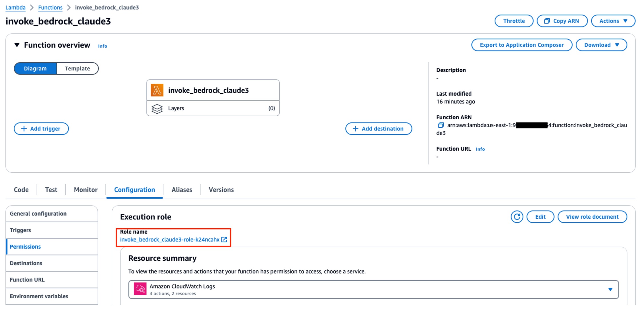Click the Resource summary heading
Viewport: 644px width, 310px height.
click(162, 258)
